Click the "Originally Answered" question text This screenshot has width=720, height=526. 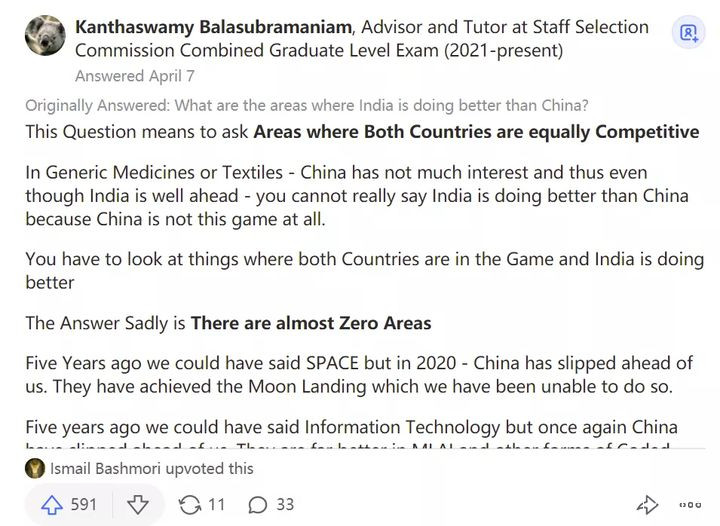(306, 105)
